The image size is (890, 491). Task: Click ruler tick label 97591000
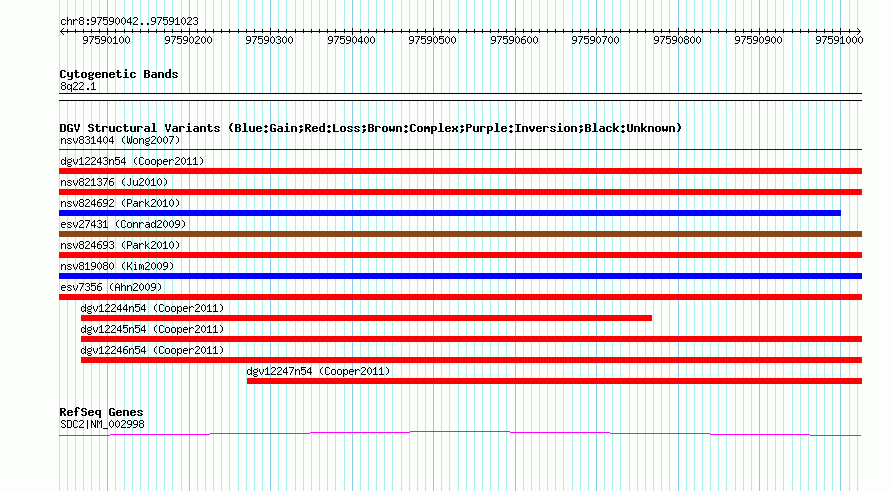839,40
